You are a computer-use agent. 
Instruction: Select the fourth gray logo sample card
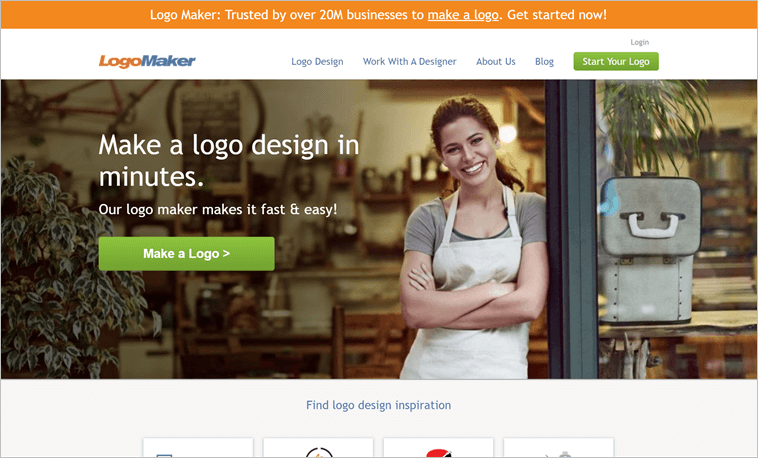click(x=558, y=449)
